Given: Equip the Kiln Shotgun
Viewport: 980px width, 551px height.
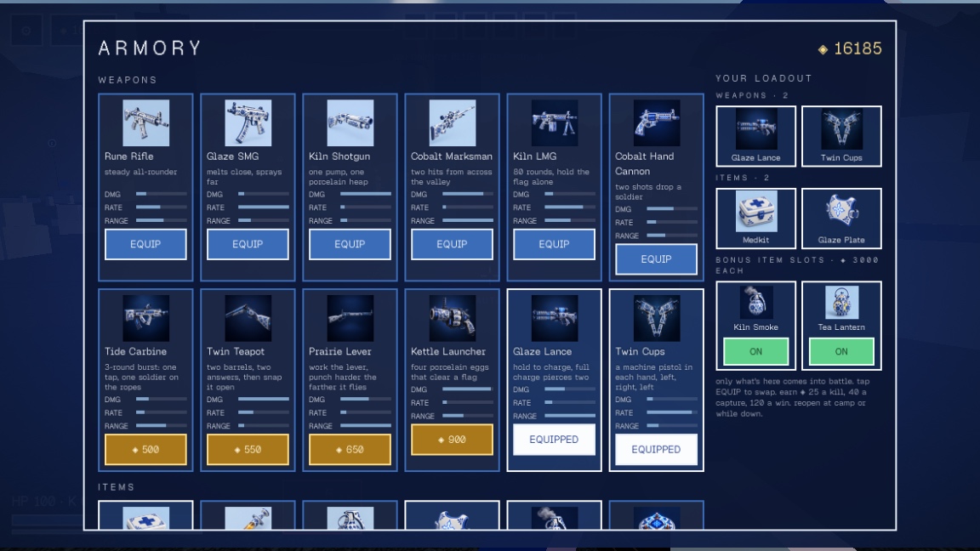Looking at the screenshot, I should pos(350,244).
